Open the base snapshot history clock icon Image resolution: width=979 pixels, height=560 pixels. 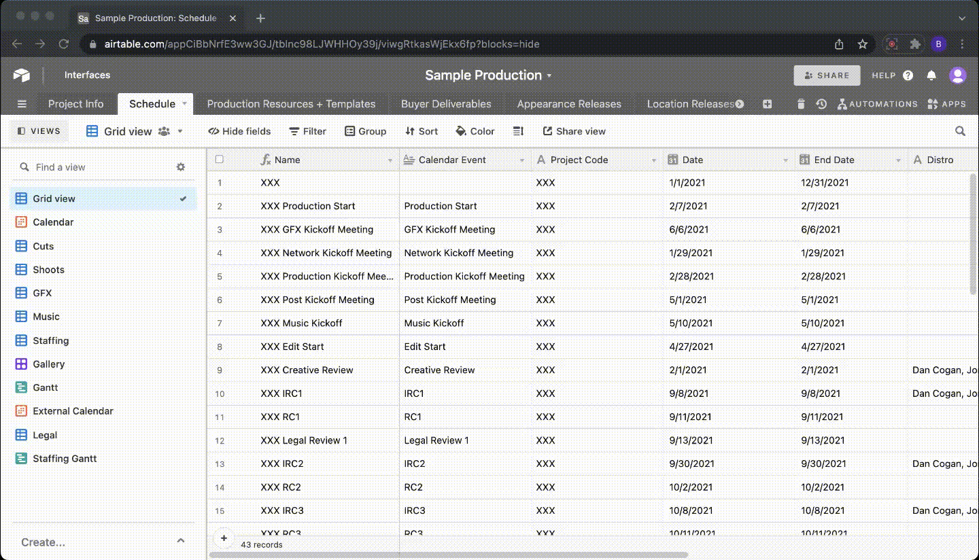pyautogui.click(x=821, y=103)
